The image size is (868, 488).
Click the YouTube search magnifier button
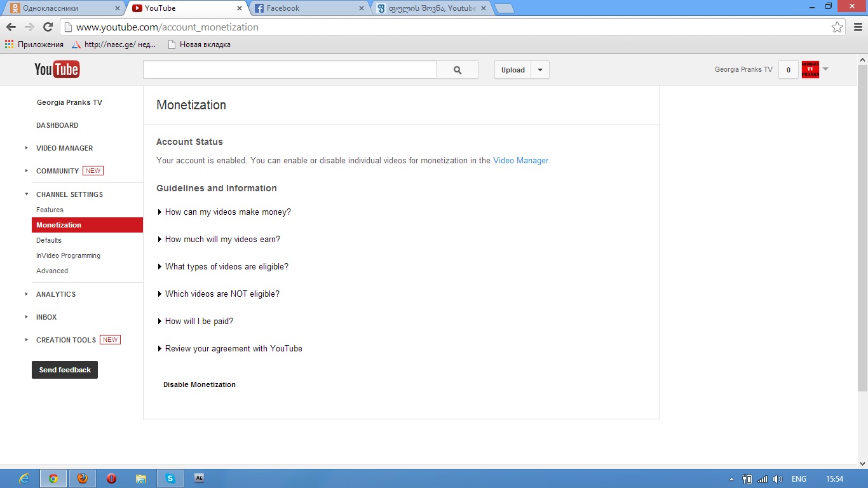click(458, 70)
